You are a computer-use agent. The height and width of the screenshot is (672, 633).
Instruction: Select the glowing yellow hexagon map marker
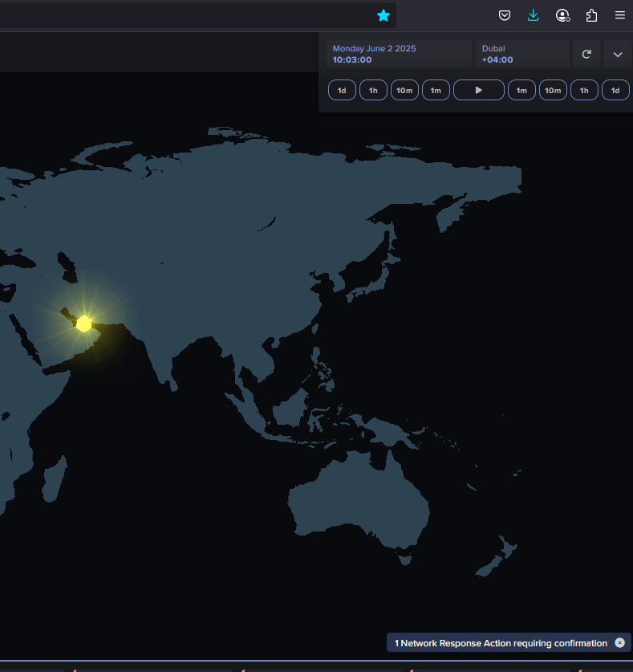(x=84, y=324)
